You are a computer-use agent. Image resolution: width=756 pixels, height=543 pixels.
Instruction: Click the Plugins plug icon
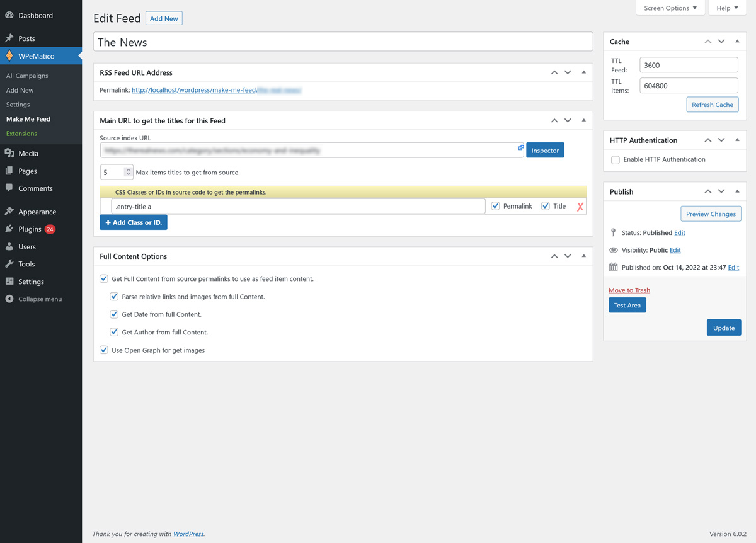click(x=9, y=229)
